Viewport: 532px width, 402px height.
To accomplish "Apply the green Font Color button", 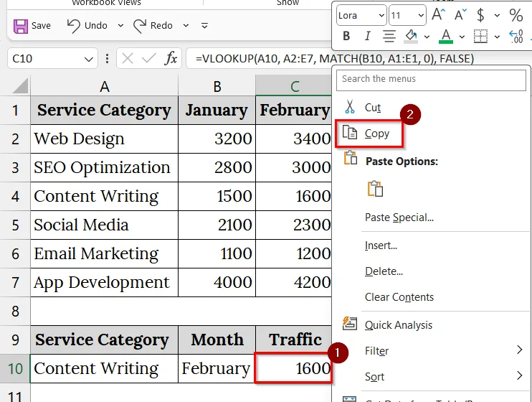I will (446, 36).
